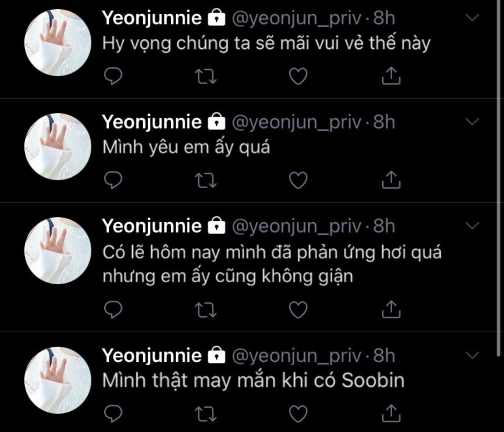Retweet the "Mình yêu em ấy quá" tweet
The image size is (504, 432).
tap(206, 180)
